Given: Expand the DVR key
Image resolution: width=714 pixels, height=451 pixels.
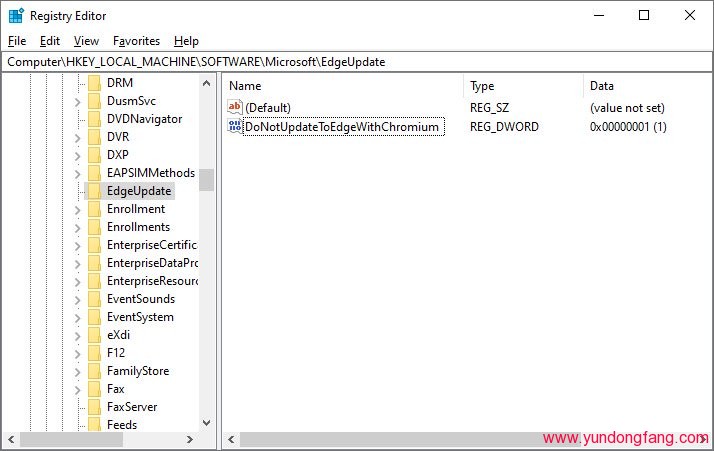Looking at the screenshot, I should point(77,138).
